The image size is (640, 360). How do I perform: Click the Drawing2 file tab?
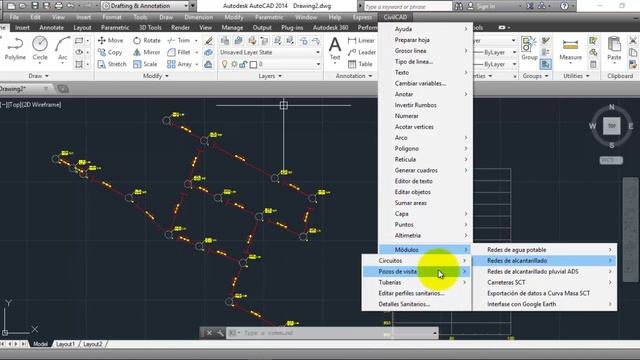24,89
